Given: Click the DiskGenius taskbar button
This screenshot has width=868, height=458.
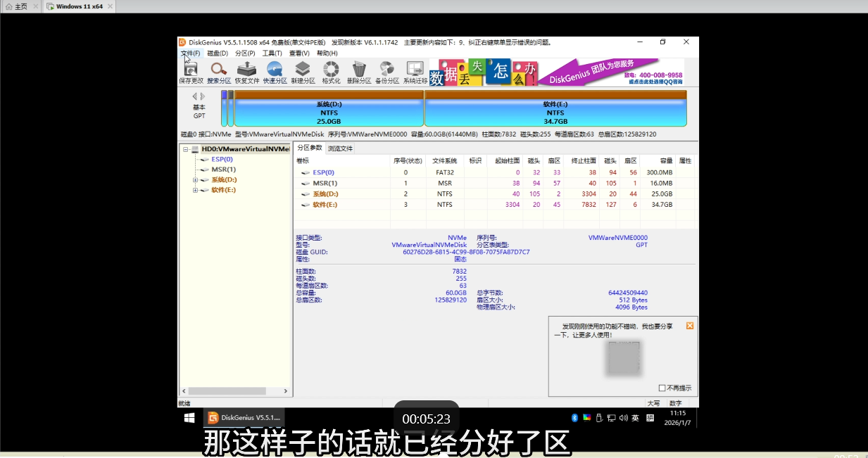Looking at the screenshot, I should click(244, 418).
